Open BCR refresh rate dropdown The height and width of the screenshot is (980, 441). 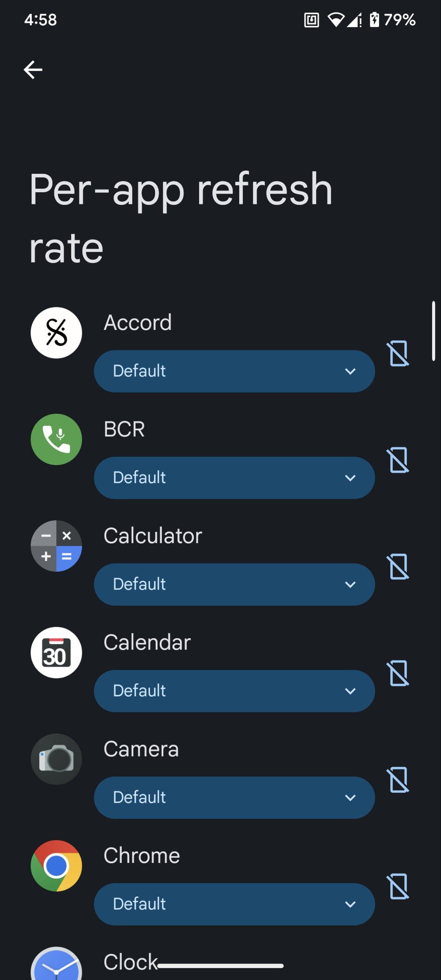(234, 478)
